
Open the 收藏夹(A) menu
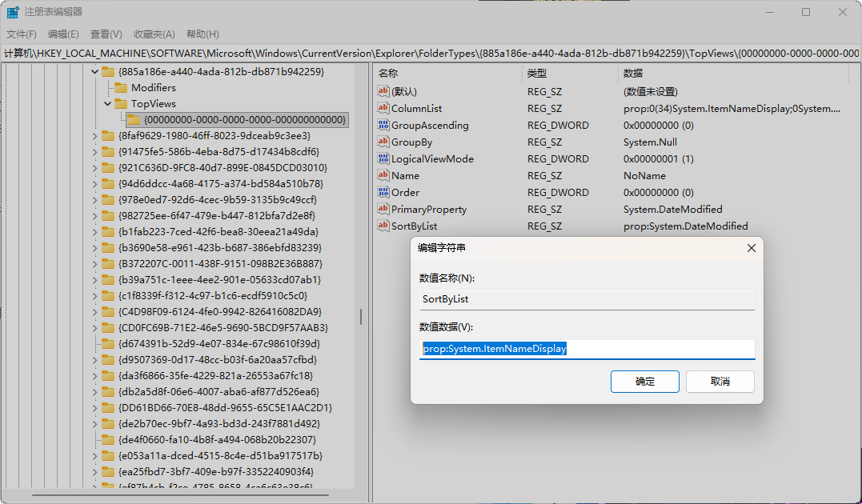click(x=154, y=34)
